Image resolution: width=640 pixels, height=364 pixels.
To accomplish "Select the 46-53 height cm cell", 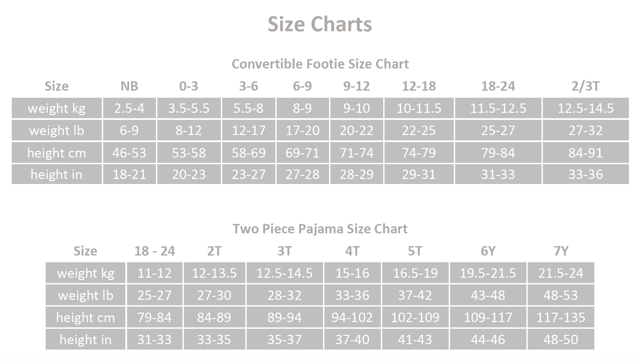I will point(129,153).
